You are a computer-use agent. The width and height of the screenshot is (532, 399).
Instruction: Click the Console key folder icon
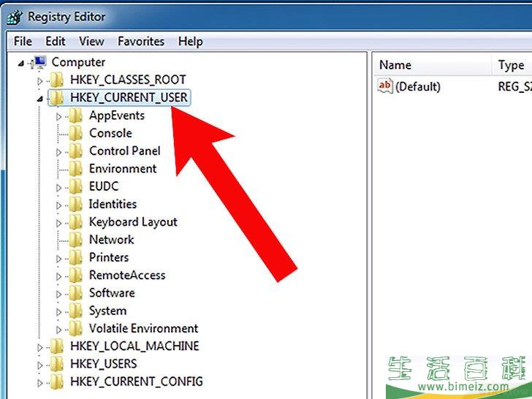pyautogui.click(x=75, y=133)
